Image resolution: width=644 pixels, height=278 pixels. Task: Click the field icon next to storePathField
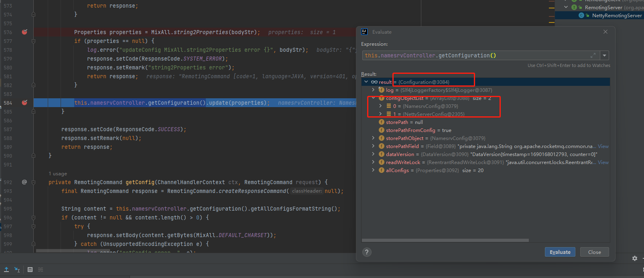(x=382, y=146)
